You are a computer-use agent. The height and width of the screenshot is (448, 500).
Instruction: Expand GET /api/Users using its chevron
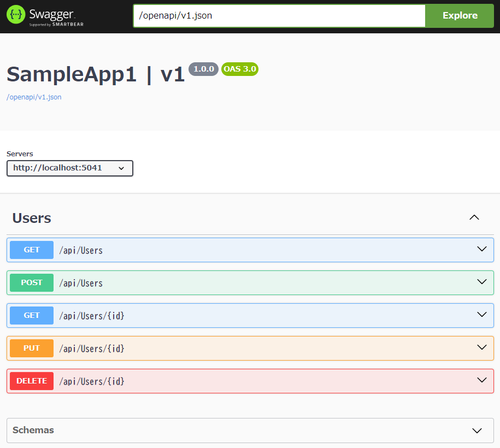(481, 249)
